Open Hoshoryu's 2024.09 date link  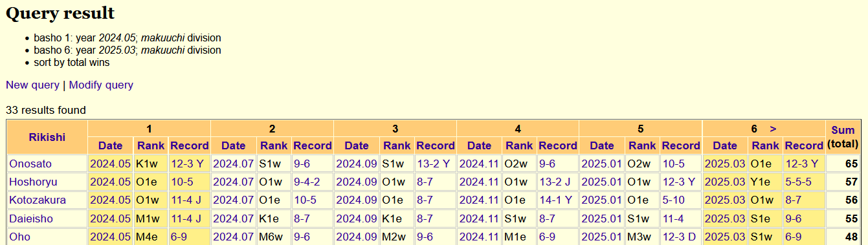click(356, 182)
